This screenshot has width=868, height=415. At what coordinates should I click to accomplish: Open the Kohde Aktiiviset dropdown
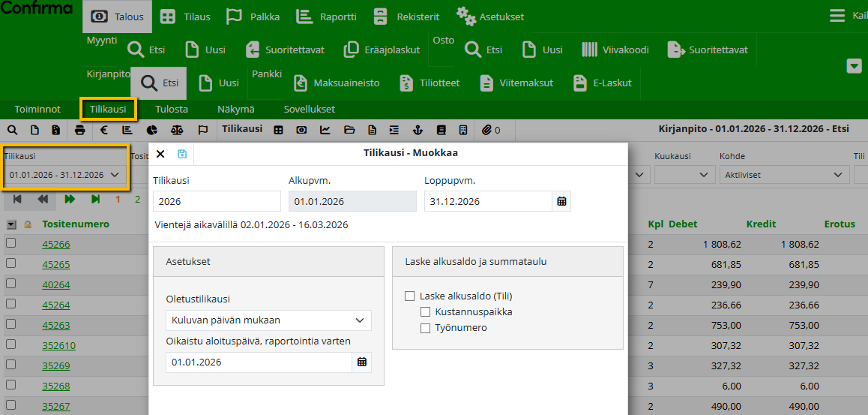(784, 175)
